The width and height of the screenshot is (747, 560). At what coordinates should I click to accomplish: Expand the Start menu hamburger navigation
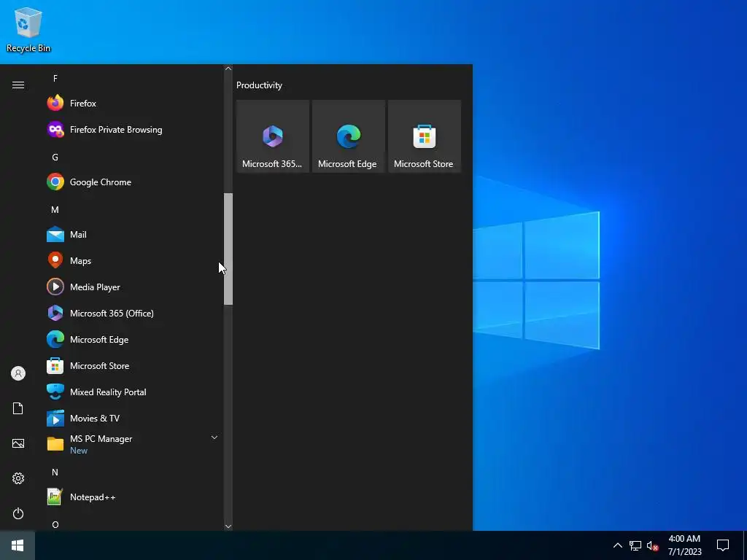point(18,85)
